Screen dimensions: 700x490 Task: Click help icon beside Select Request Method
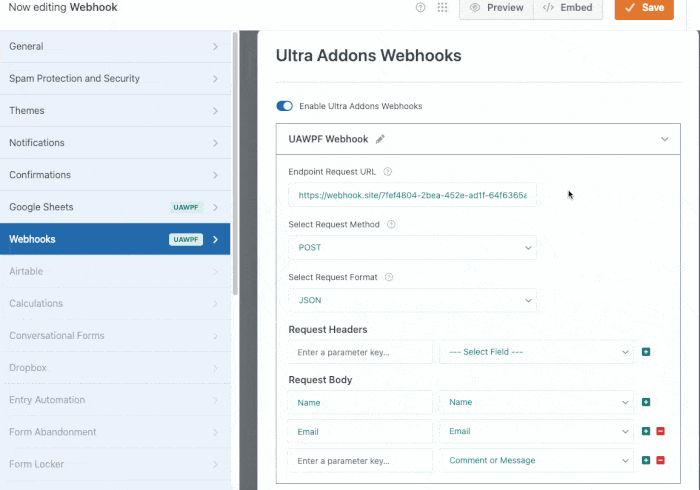click(391, 225)
